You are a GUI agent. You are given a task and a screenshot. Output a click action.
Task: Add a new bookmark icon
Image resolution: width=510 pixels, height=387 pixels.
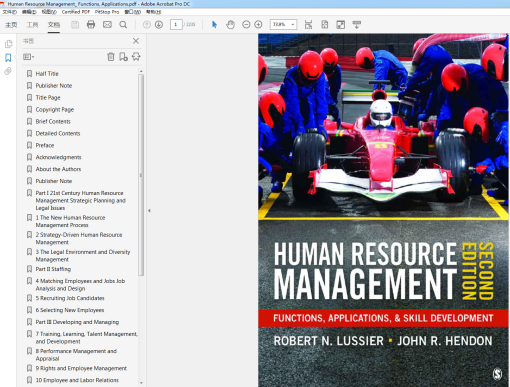pos(123,57)
